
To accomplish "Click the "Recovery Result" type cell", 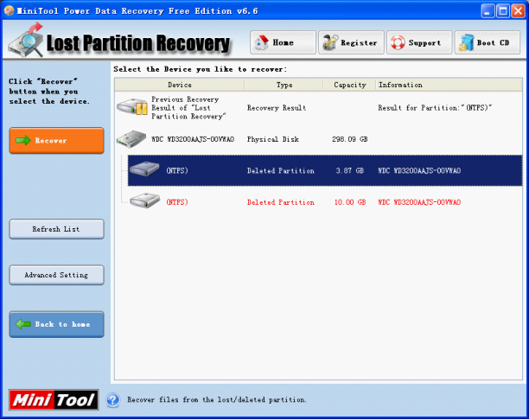I will (277, 108).
